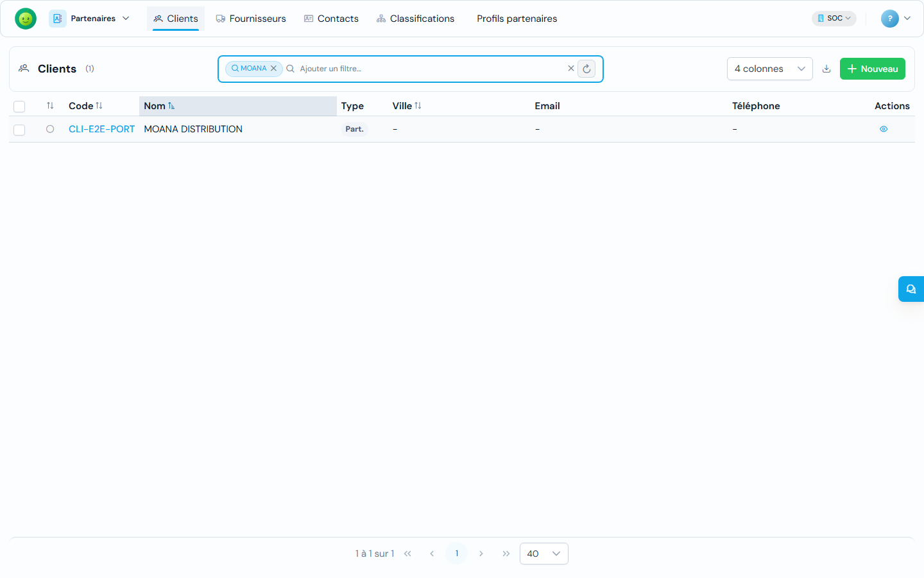The image size is (924, 578).
Task: Open the CLI-E2E-PORT client link
Action: coord(101,129)
